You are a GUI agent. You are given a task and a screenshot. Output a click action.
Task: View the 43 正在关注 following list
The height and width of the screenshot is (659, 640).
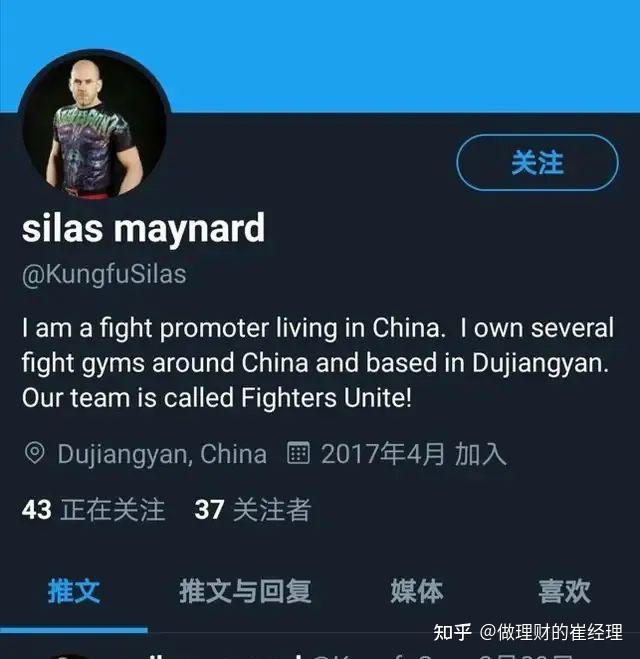pyautogui.click(x=93, y=509)
